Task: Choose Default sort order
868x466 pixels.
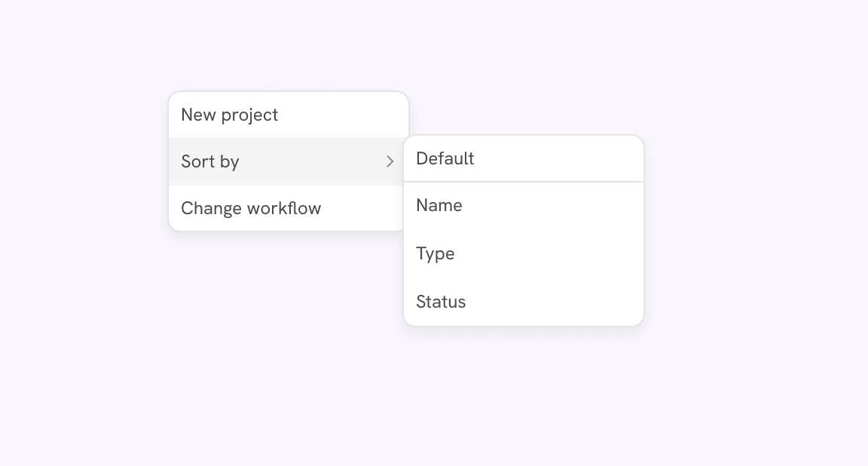Action: [523, 158]
